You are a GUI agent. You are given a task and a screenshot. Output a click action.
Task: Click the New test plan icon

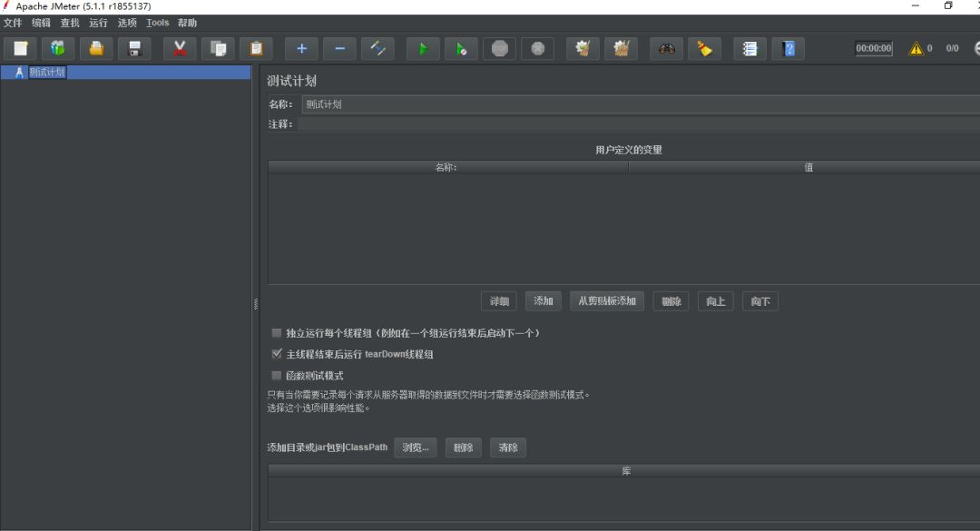(x=21, y=49)
